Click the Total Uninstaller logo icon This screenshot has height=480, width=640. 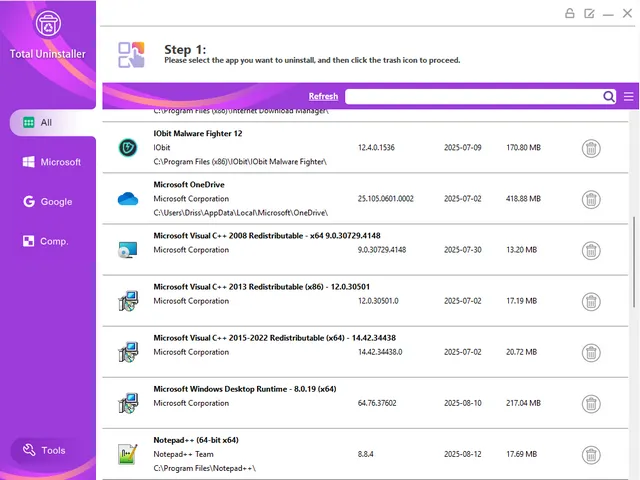(48, 24)
